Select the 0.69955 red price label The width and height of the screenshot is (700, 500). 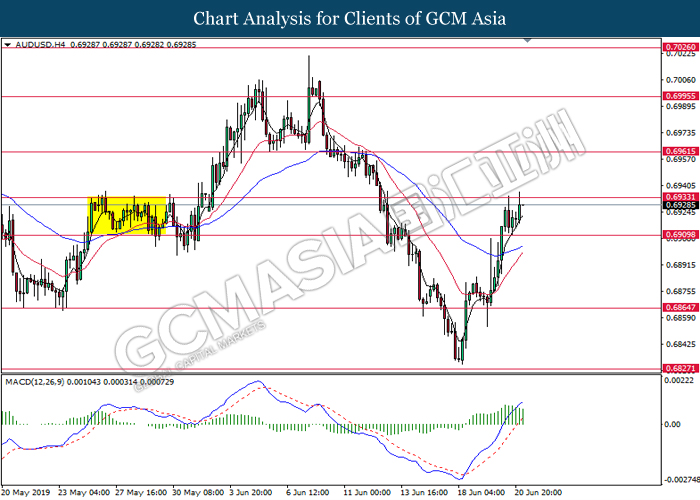680,96
